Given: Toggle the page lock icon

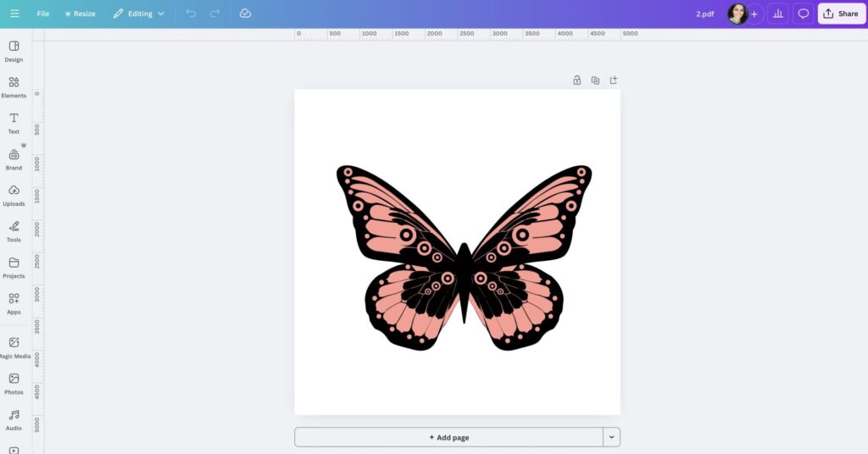Looking at the screenshot, I should [x=577, y=80].
